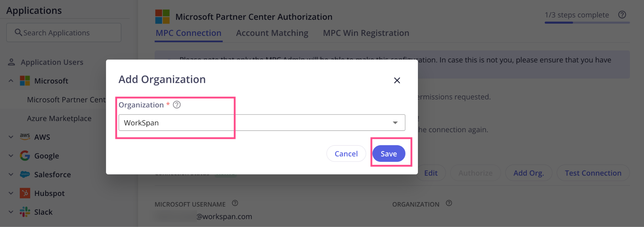644x227 pixels.
Task: Switch to MPC Win Registration tab
Action: pos(366,33)
